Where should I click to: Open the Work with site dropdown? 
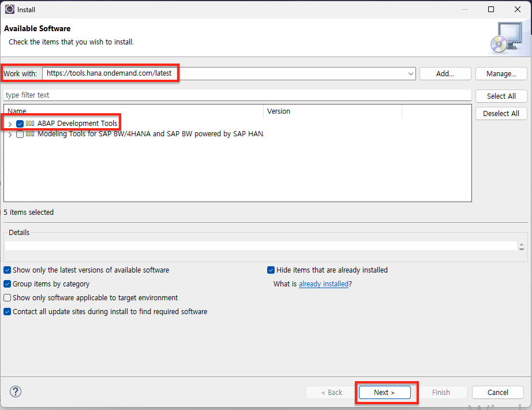[410, 74]
